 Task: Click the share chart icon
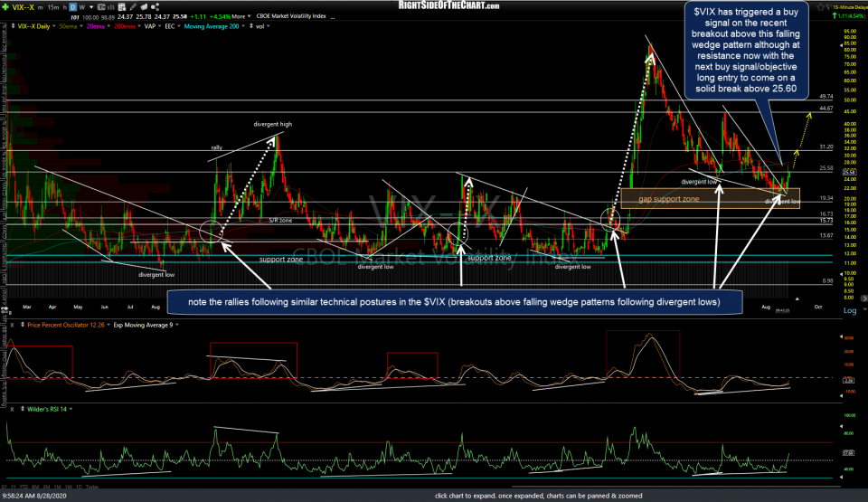[x=155, y=7]
